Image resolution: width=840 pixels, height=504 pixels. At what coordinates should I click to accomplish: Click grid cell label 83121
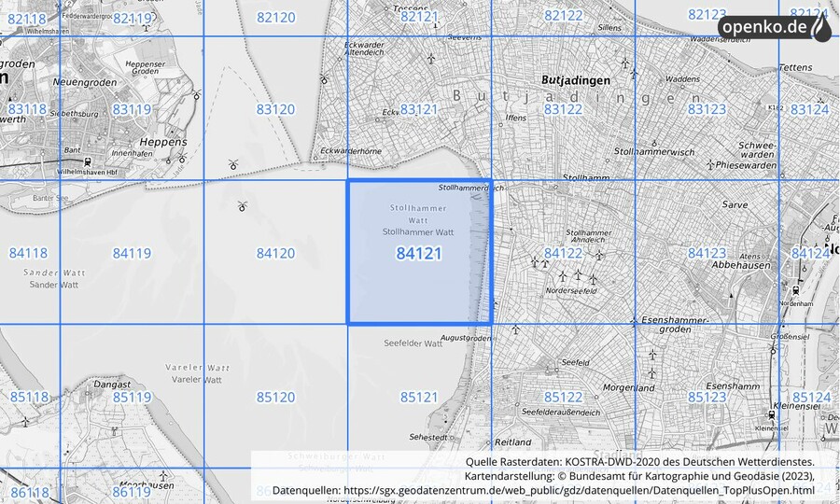(419, 109)
